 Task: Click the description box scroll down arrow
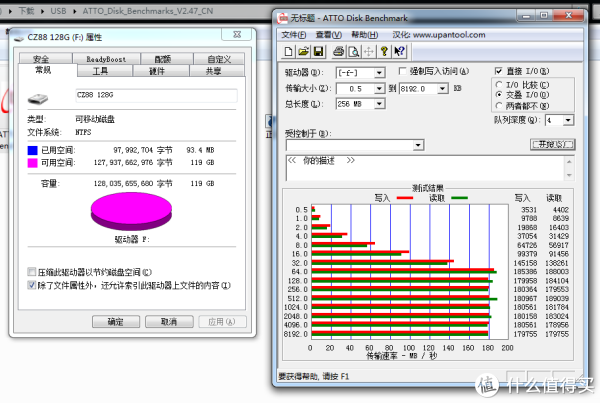(569, 175)
